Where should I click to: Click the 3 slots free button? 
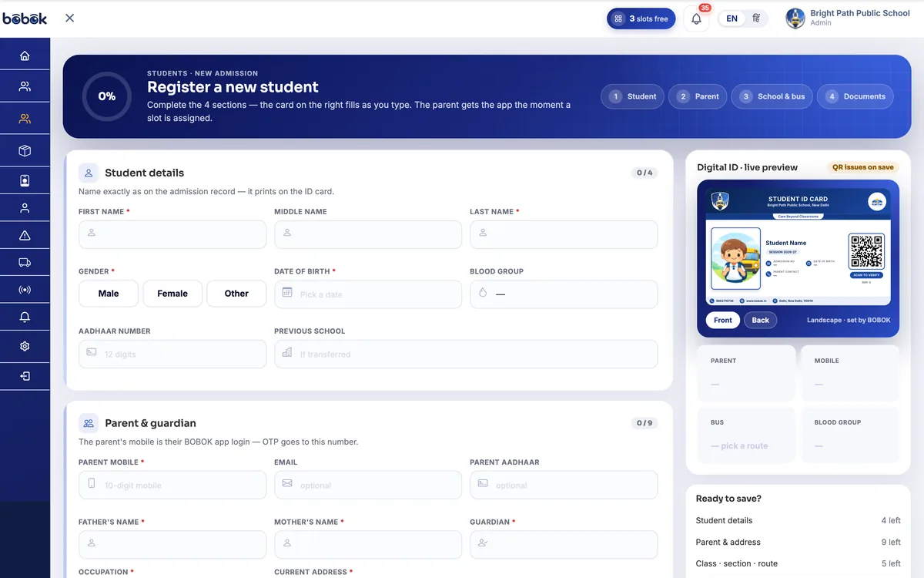(641, 18)
